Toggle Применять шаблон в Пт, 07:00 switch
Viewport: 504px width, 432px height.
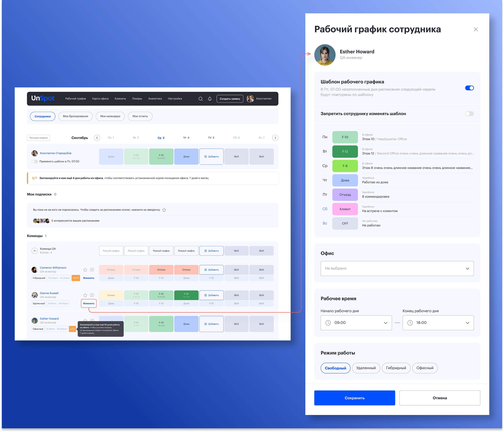35,161
